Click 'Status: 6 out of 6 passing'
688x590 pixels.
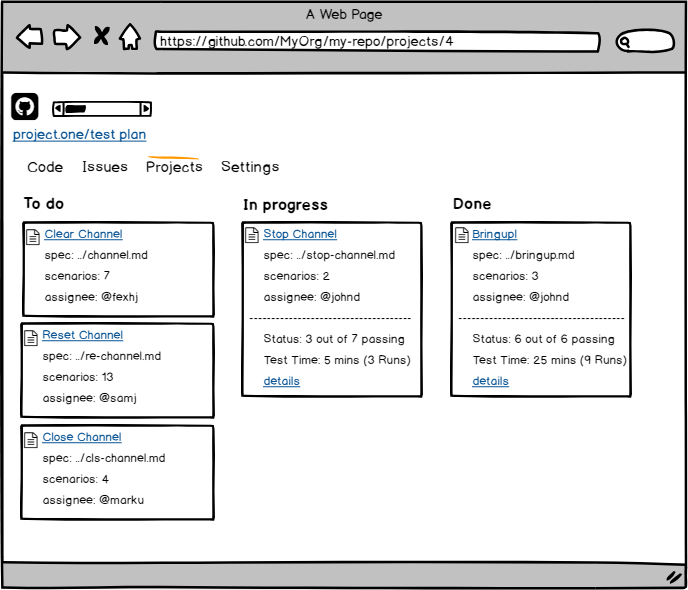click(544, 339)
